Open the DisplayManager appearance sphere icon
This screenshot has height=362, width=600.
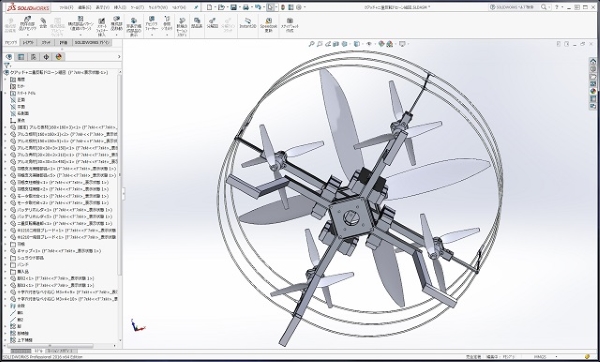tap(59, 57)
